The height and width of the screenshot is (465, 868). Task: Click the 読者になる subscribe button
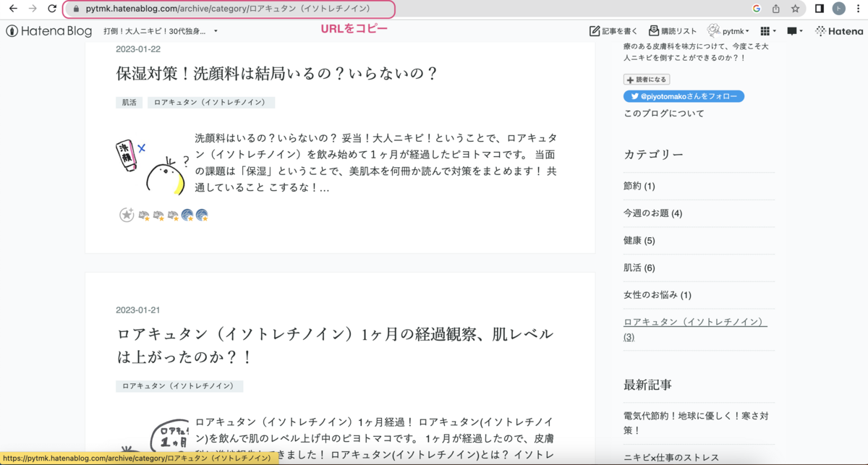(647, 80)
